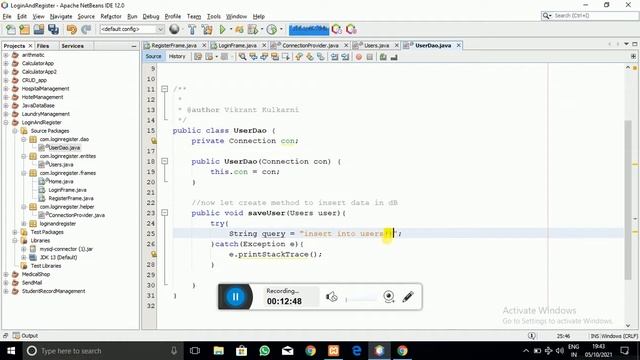Screen dimensions: 640x360
Task: Open the Refactor menu
Action: (111, 16)
